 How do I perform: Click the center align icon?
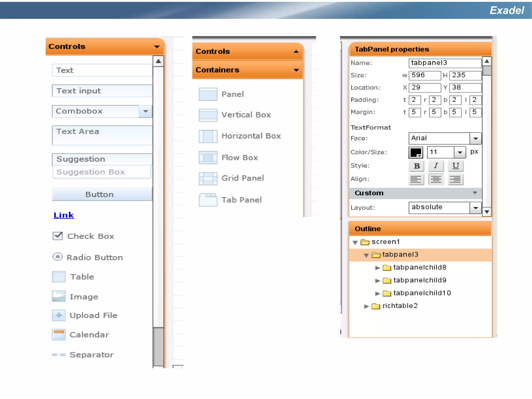click(x=436, y=179)
